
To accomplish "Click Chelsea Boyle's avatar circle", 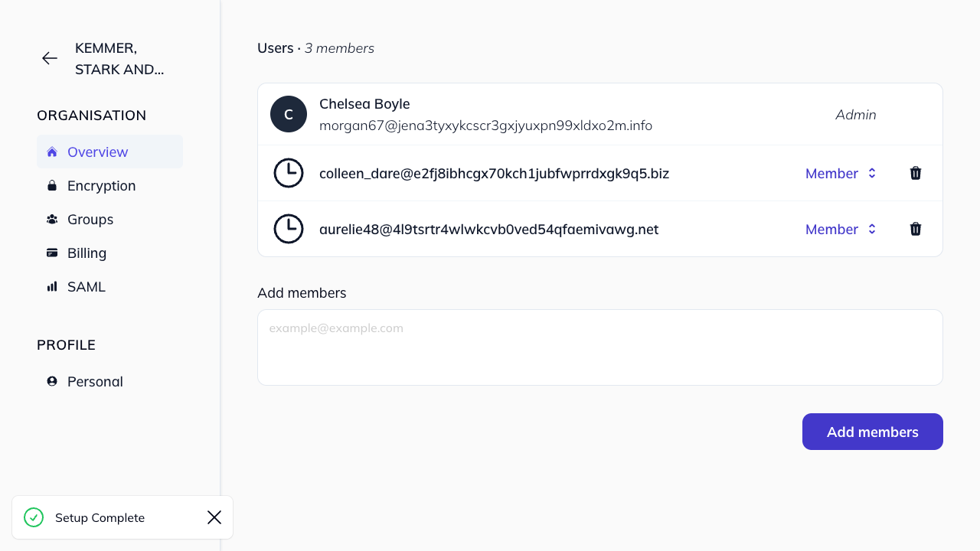I will [289, 114].
